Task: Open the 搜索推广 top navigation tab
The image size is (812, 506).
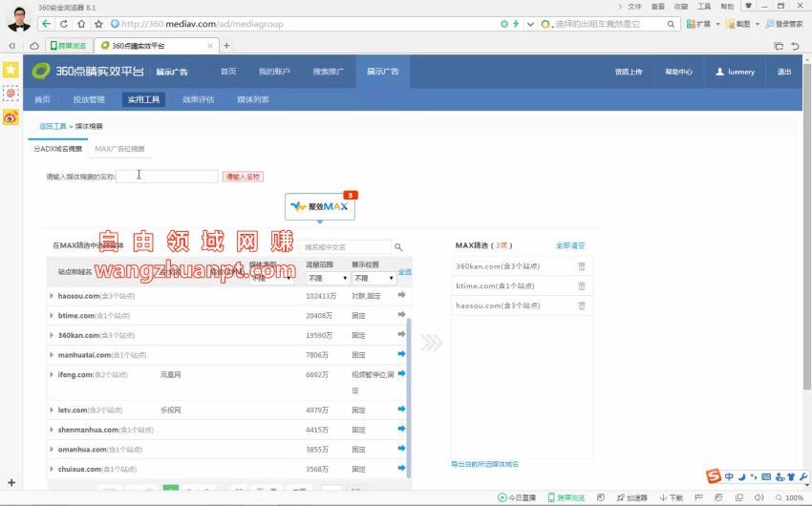Action: [329, 72]
